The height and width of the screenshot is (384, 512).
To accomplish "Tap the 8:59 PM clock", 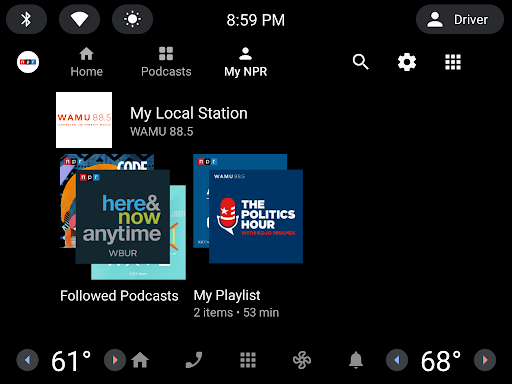I will click(256, 20).
